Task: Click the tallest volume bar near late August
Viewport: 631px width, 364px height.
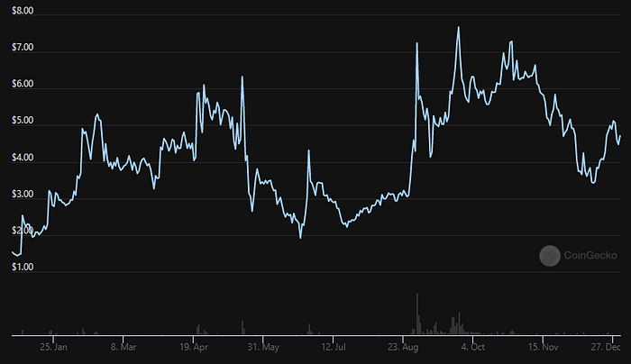Action: 416,315
